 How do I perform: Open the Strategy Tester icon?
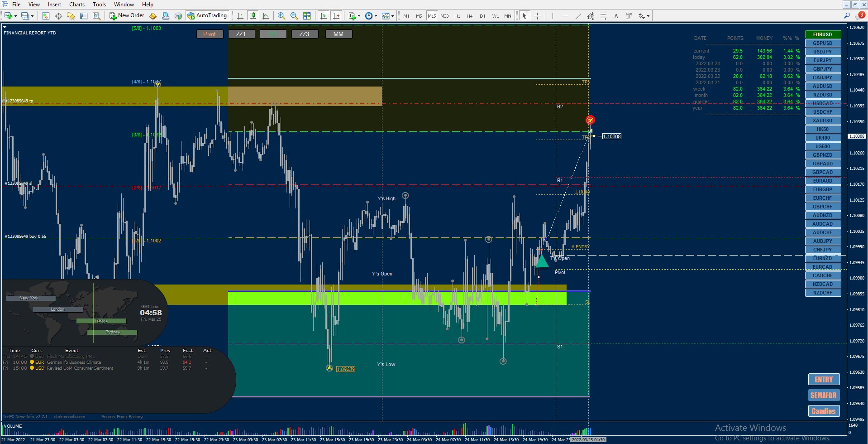pos(96,16)
